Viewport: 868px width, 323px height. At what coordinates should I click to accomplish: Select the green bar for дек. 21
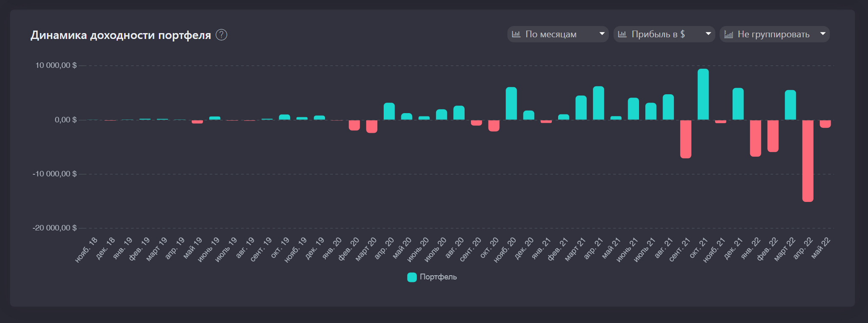[x=738, y=104]
